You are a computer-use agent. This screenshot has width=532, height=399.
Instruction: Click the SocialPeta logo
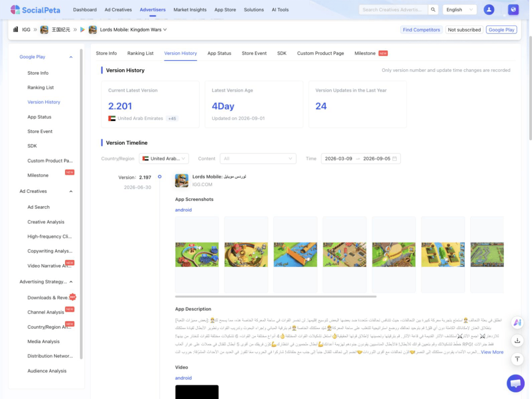pyautogui.click(x=35, y=10)
